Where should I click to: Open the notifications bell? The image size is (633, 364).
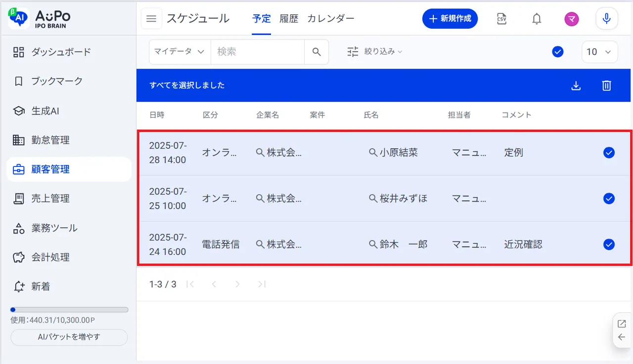coord(537,19)
